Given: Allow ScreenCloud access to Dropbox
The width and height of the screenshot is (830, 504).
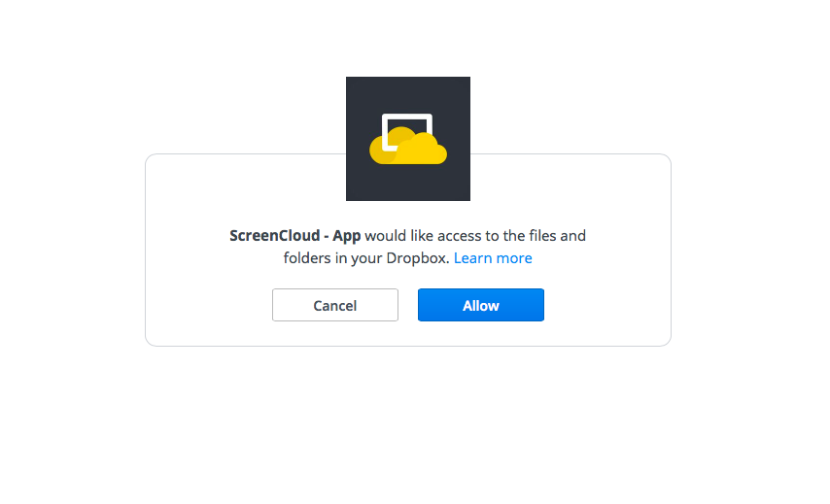Looking at the screenshot, I should (481, 305).
